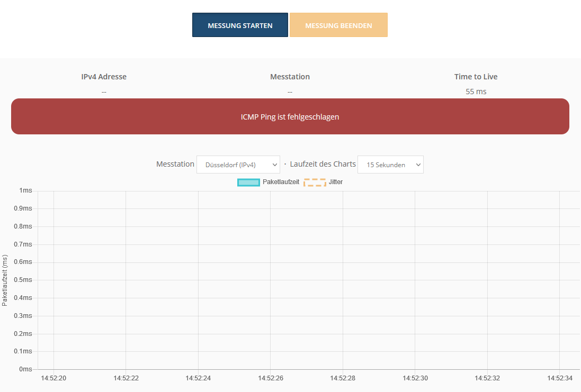Click the 0ms y-axis label
This screenshot has height=392, width=581.
[25, 369]
